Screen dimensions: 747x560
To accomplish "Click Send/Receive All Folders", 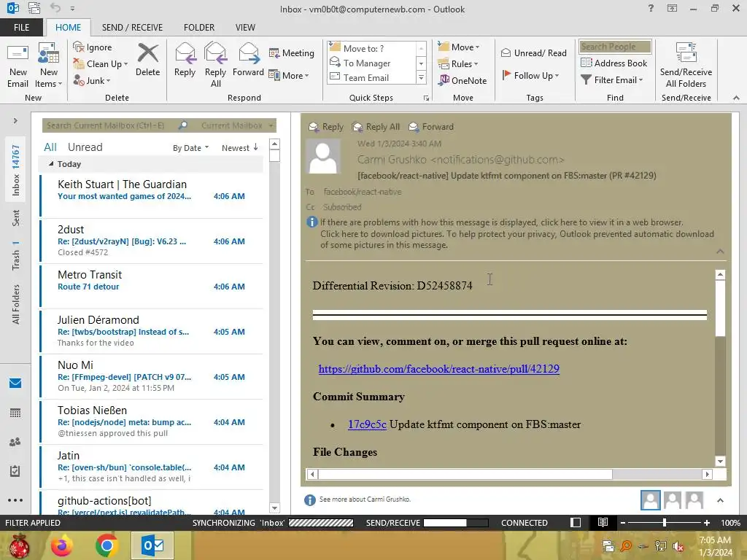I will [x=686, y=66].
